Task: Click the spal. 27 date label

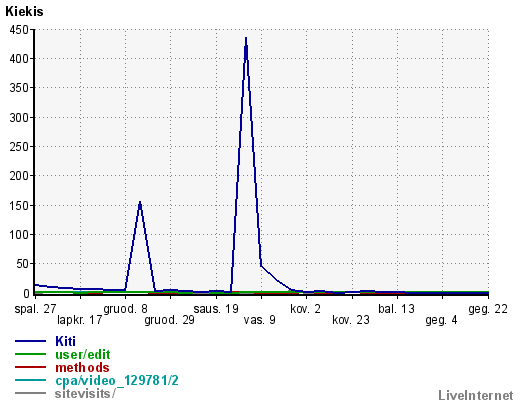Action: (35, 309)
